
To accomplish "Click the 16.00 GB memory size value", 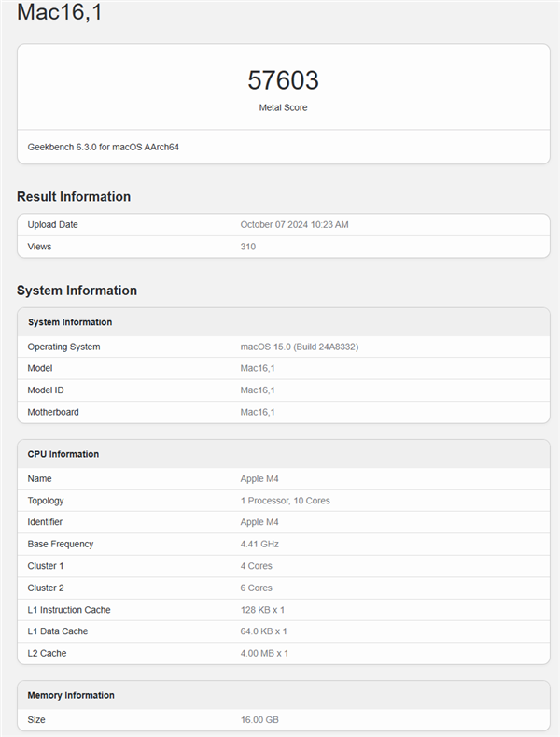I will (x=259, y=720).
